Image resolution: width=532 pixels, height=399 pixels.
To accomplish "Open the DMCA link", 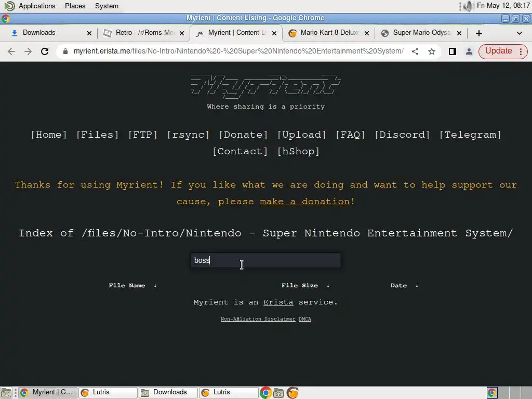I will 304,319.
